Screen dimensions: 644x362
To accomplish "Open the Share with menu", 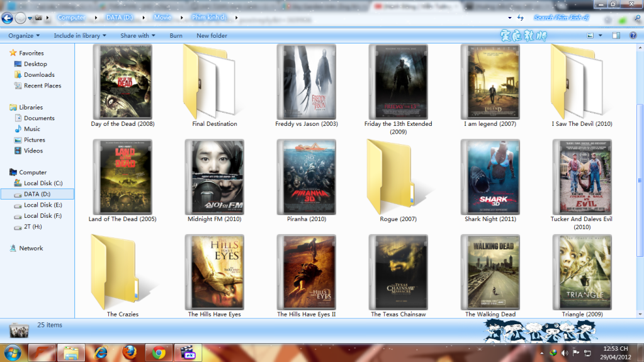I will (138, 36).
